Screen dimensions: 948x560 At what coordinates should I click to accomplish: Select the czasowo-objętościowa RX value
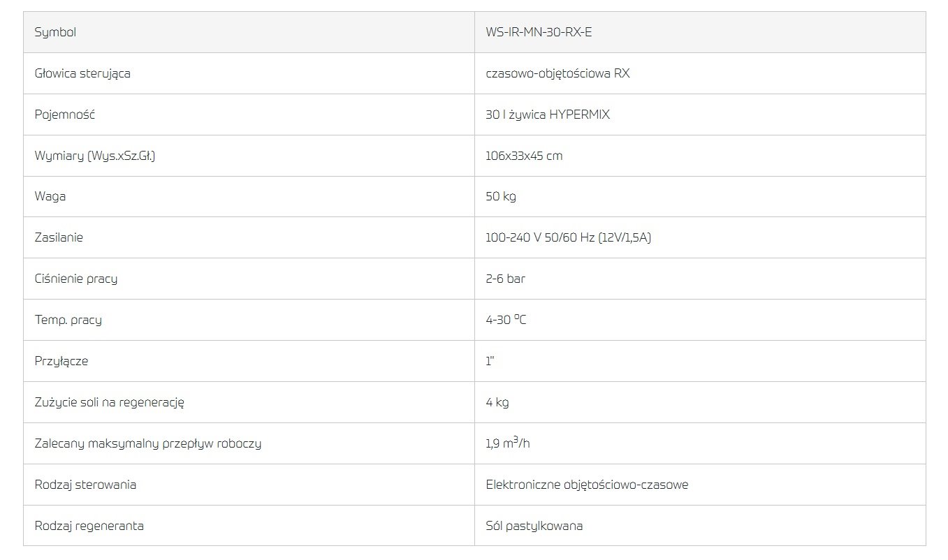coord(557,73)
